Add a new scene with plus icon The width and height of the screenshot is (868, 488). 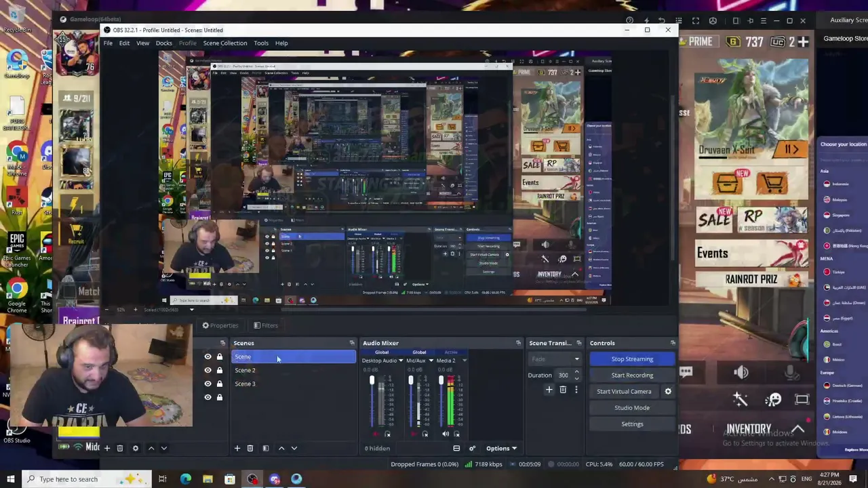pyautogui.click(x=237, y=449)
